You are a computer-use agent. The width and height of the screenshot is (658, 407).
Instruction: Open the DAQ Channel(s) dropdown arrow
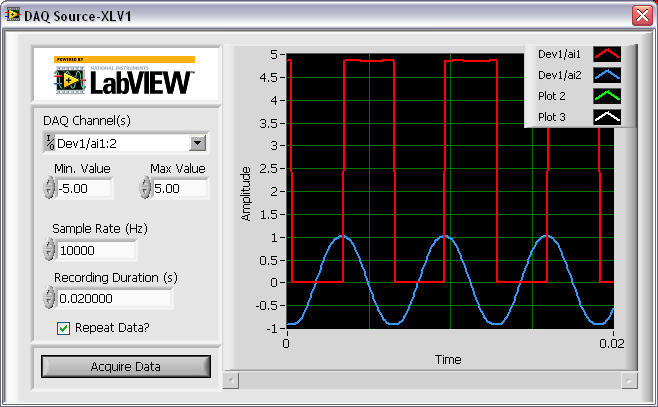[x=197, y=143]
